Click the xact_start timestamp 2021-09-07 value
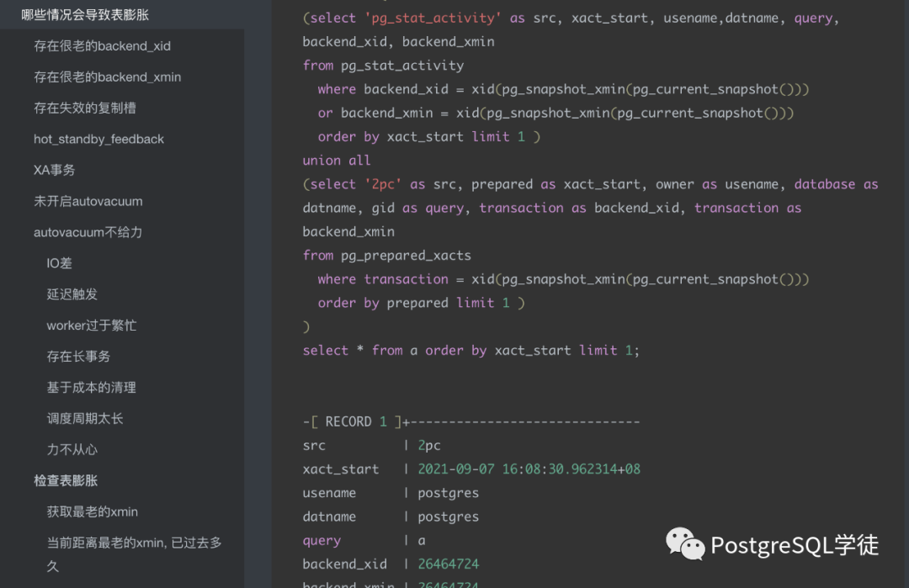Image resolution: width=909 pixels, height=588 pixels. (x=529, y=469)
